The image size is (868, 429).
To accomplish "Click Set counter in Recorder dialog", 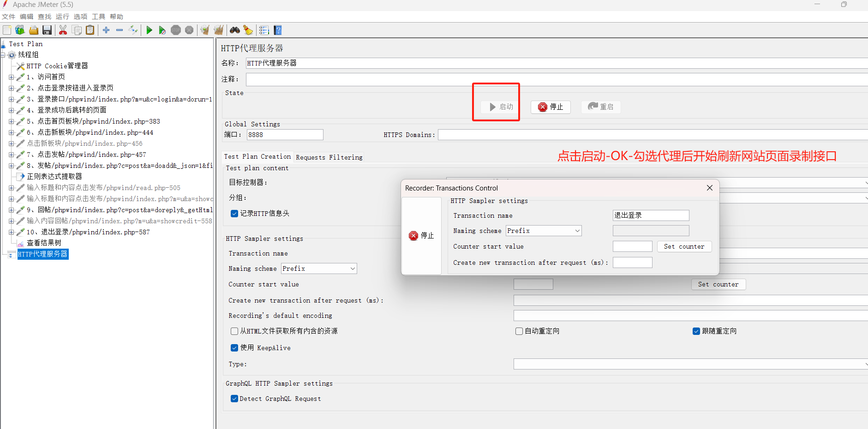I will [684, 247].
